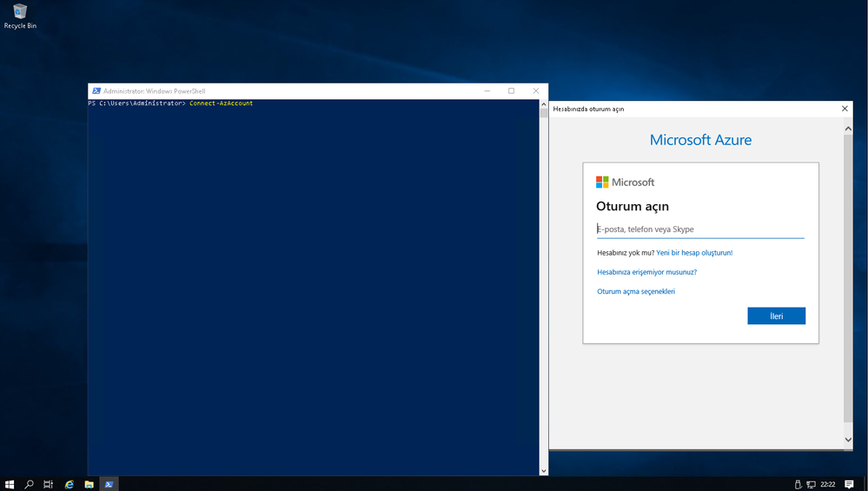
Task: Click the sign-in dialog vertical scrollbar thumb
Action: click(x=848, y=277)
